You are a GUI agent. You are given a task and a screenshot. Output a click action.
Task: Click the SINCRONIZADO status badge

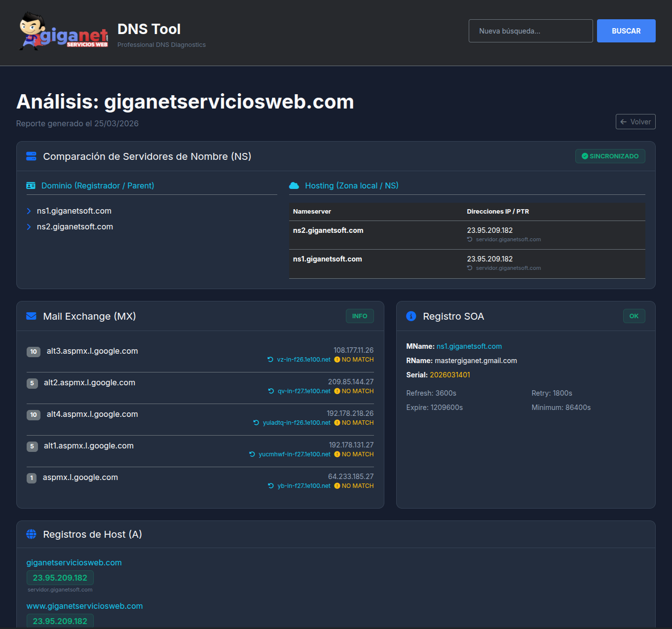tap(610, 156)
